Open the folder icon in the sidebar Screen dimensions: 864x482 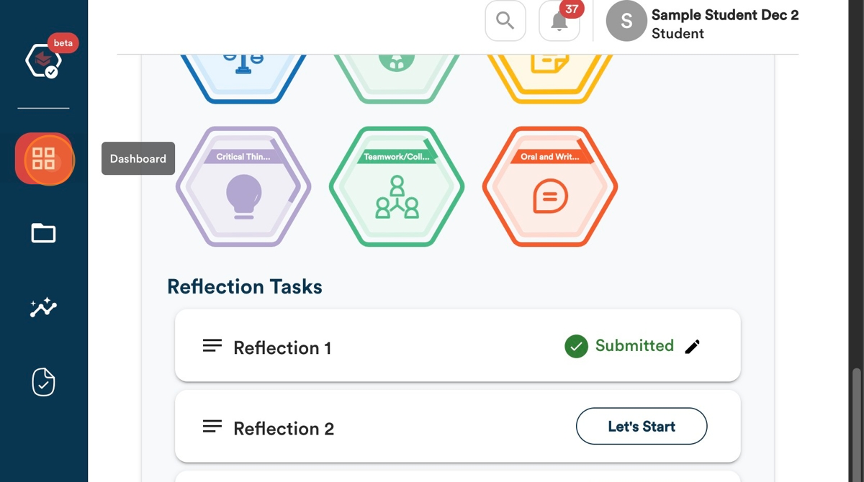[x=44, y=233]
